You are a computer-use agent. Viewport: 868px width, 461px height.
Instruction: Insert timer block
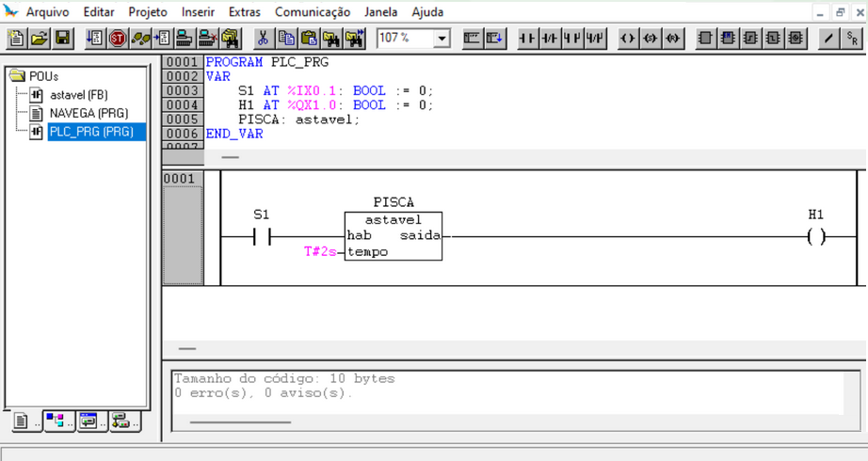796,39
